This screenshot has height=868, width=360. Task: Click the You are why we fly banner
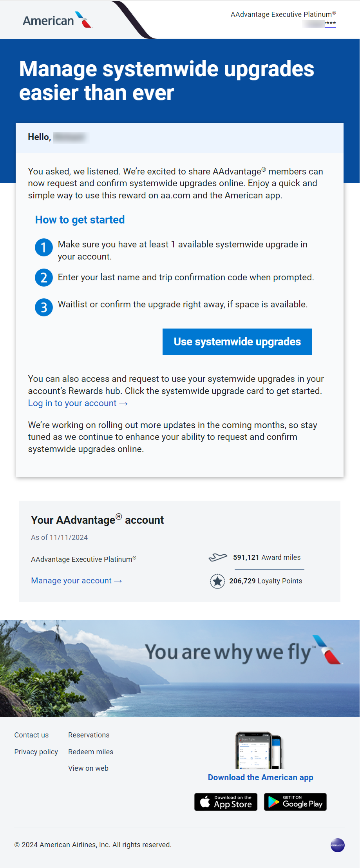[x=180, y=668]
